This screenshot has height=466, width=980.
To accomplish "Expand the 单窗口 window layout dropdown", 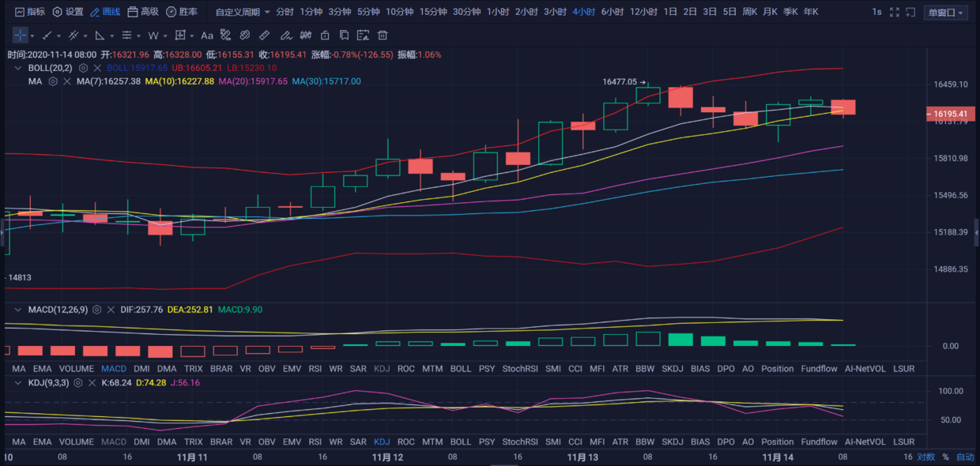I will click(x=946, y=13).
